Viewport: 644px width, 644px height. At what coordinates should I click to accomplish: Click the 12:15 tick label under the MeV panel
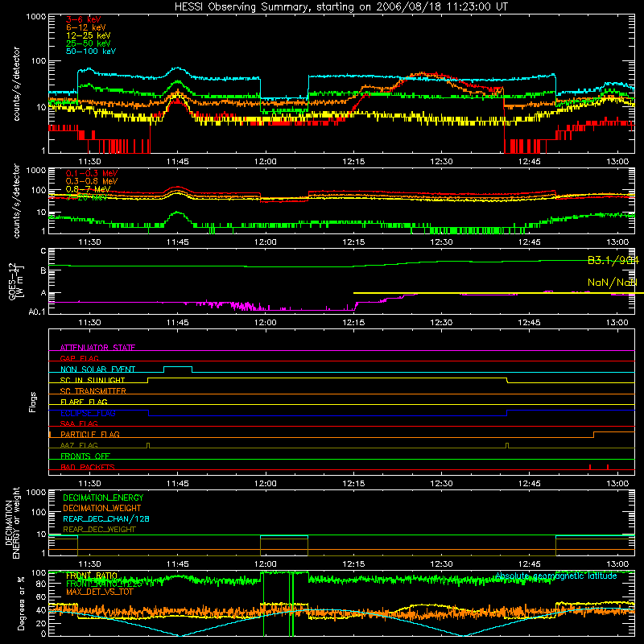coord(353,242)
